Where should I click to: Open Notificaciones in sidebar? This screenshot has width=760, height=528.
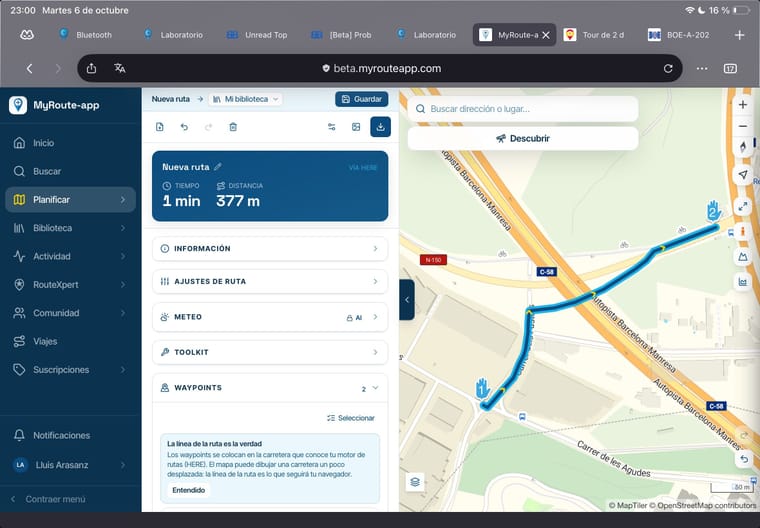(70, 435)
